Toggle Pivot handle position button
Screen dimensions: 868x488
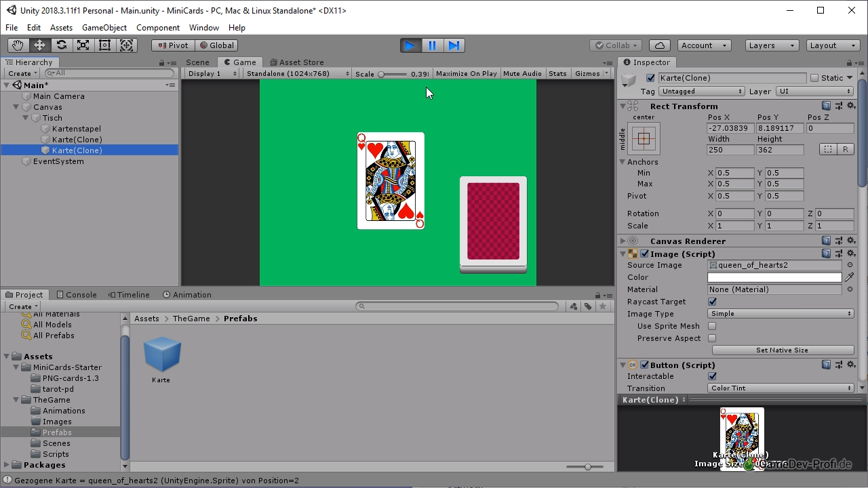pyautogui.click(x=173, y=45)
